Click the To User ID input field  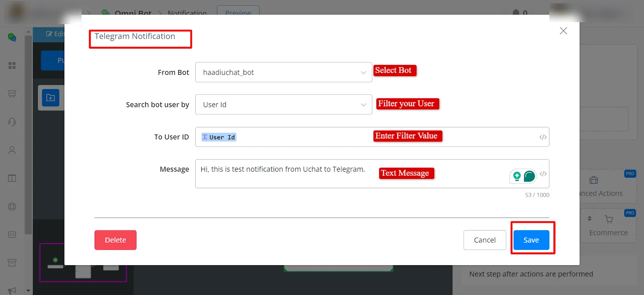pyautogui.click(x=372, y=137)
